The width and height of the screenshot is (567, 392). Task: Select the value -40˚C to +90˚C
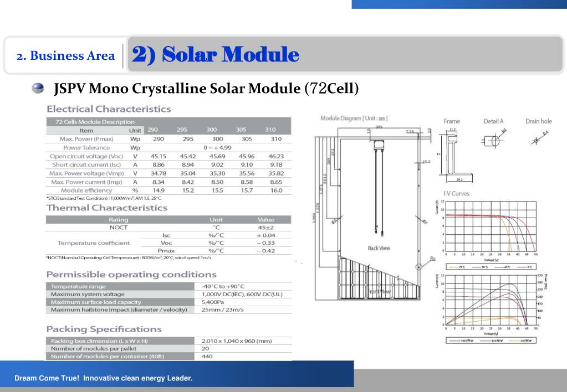(223, 286)
